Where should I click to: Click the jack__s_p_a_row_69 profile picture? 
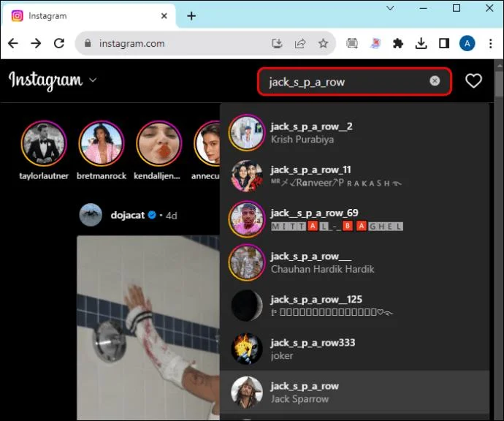click(247, 219)
